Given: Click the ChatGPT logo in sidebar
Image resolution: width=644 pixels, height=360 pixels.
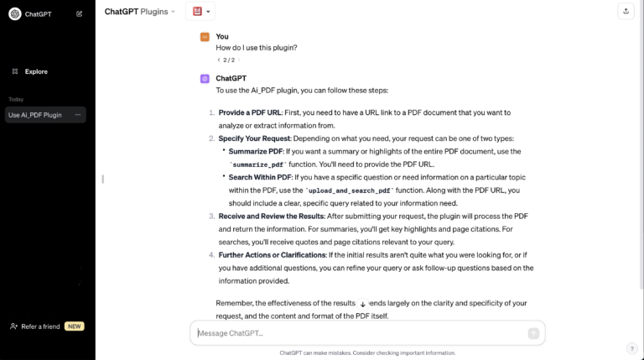Looking at the screenshot, I should (15, 13).
